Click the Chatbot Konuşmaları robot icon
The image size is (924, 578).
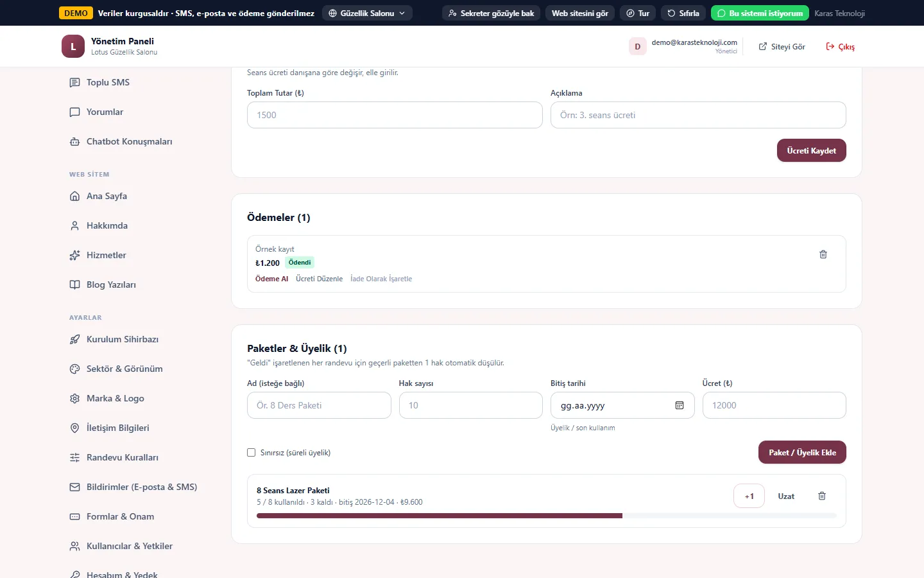point(74,141)
